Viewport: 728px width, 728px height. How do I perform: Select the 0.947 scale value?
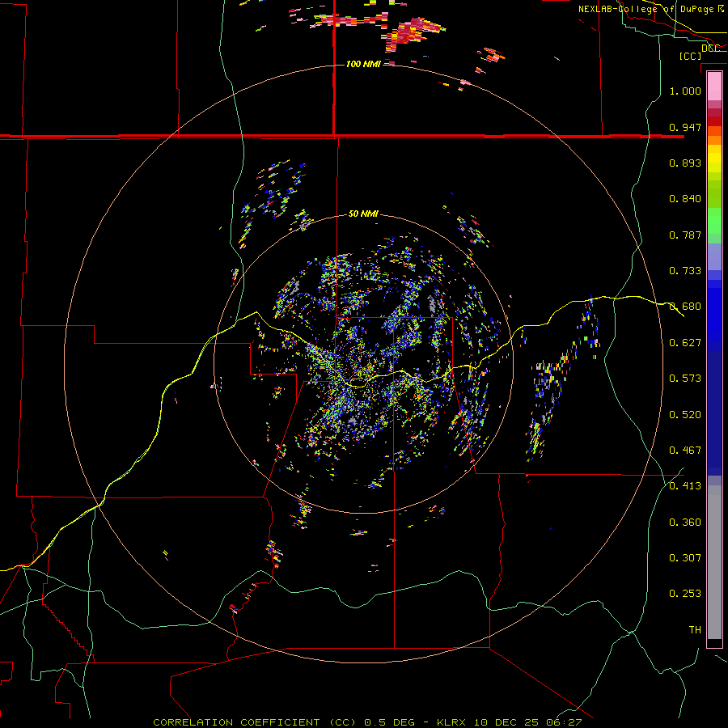[685, 127]
